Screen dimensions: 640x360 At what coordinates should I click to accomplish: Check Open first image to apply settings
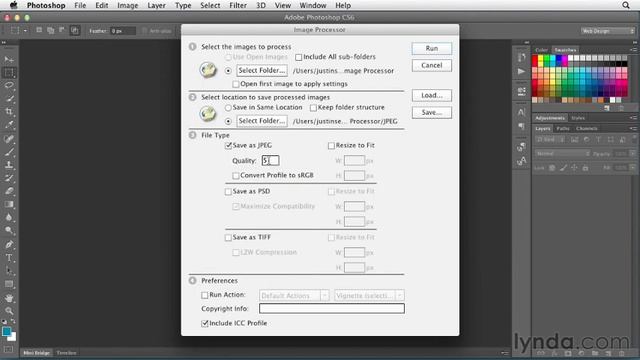click(236, 84)
